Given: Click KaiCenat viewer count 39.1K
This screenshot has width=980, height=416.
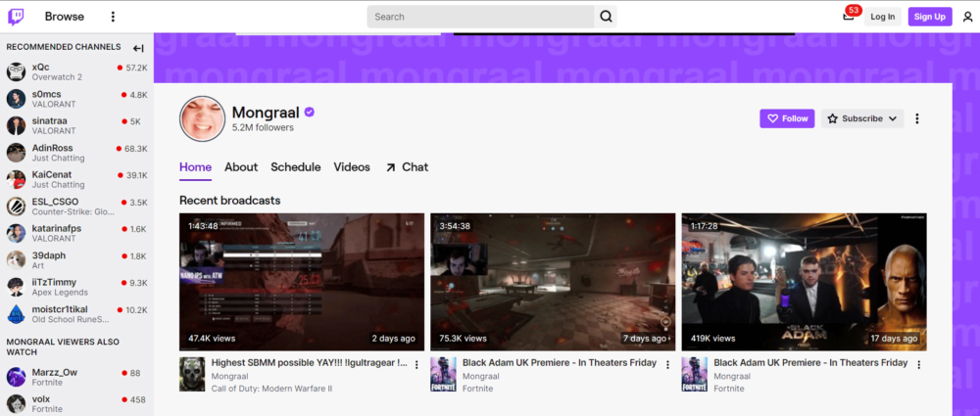Looking at the screenshot, I should point(137,175).
